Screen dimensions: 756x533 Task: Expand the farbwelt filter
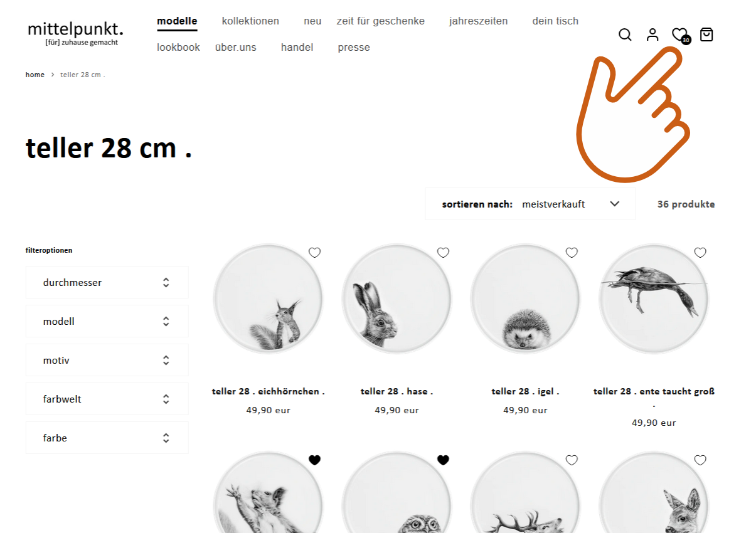pos(107,399)
